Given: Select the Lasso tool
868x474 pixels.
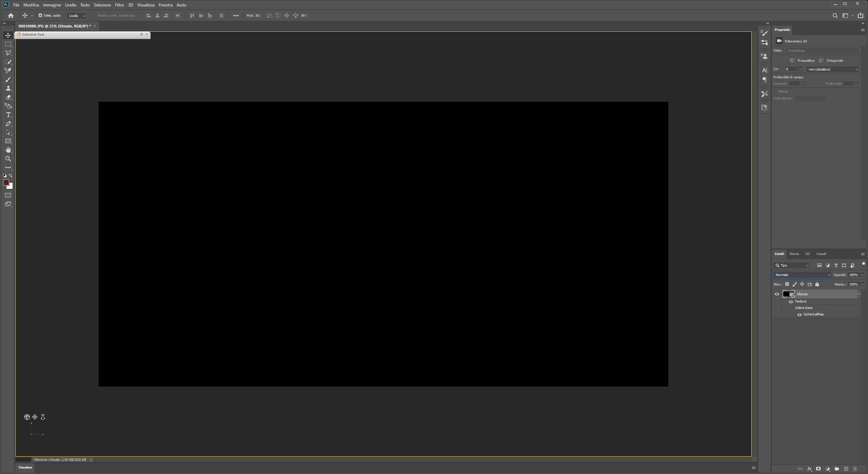Looking at the screenshot, I should point(8,53).
